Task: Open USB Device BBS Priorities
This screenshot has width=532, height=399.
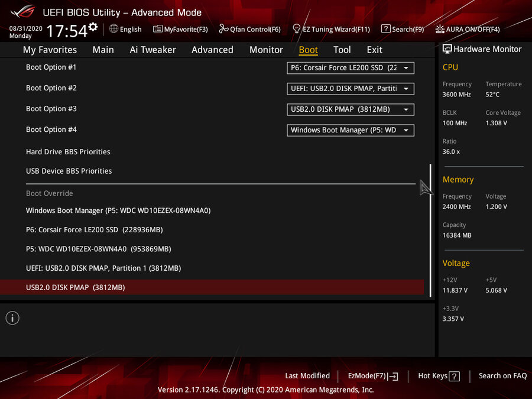Action: pos(69,171)
